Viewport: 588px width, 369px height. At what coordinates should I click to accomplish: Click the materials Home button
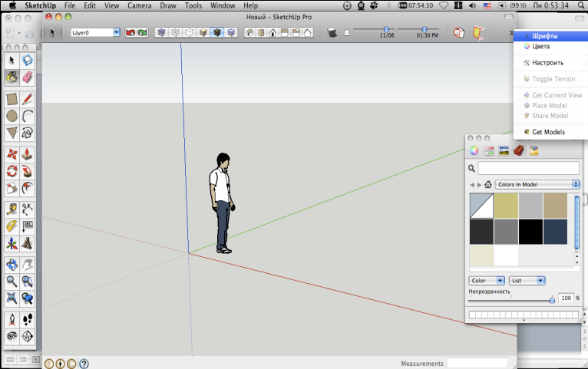coord(488,184)
